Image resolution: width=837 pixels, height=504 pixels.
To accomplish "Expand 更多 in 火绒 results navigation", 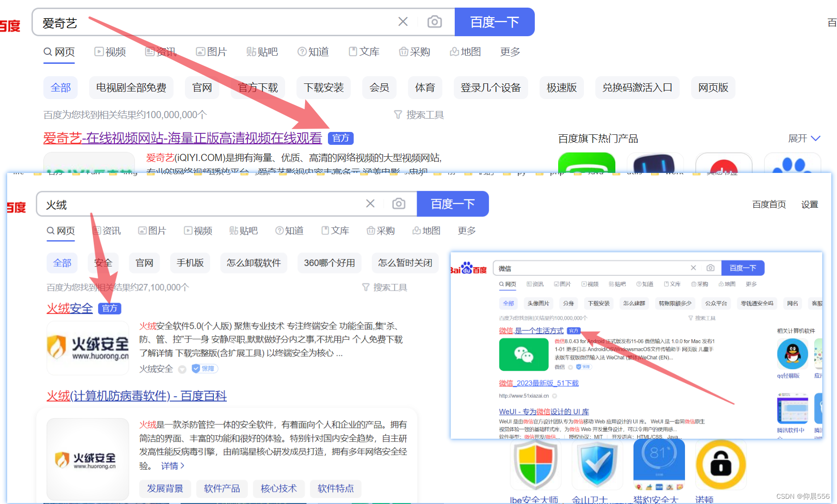I will coord(467,231).
